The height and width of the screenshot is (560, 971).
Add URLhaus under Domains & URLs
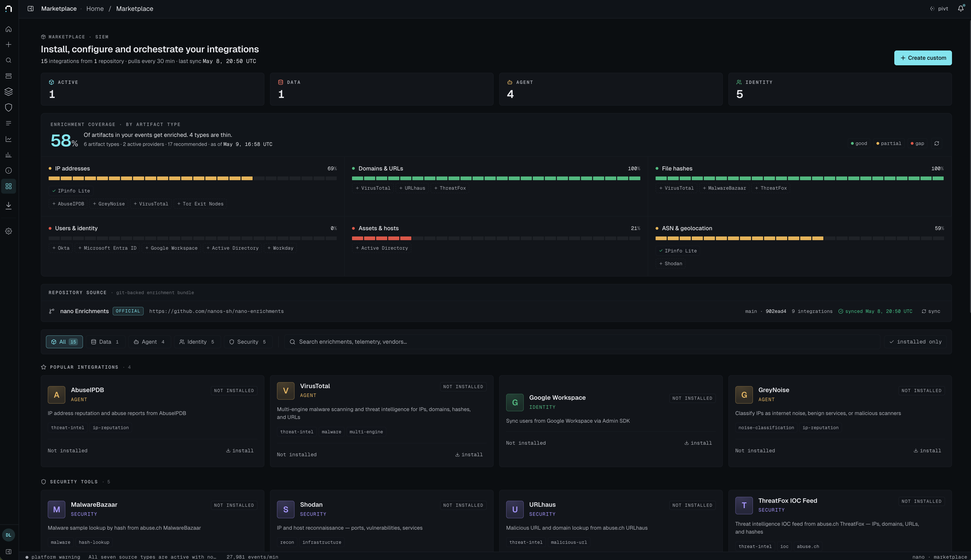412,188
